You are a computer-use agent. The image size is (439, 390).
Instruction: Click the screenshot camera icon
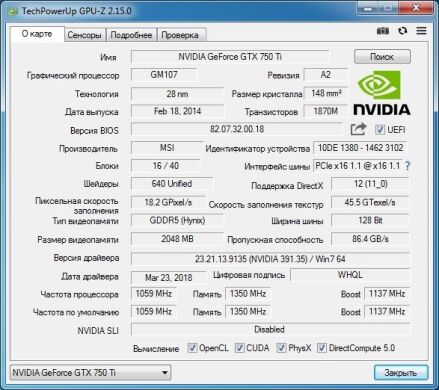[x=383, y=31]
